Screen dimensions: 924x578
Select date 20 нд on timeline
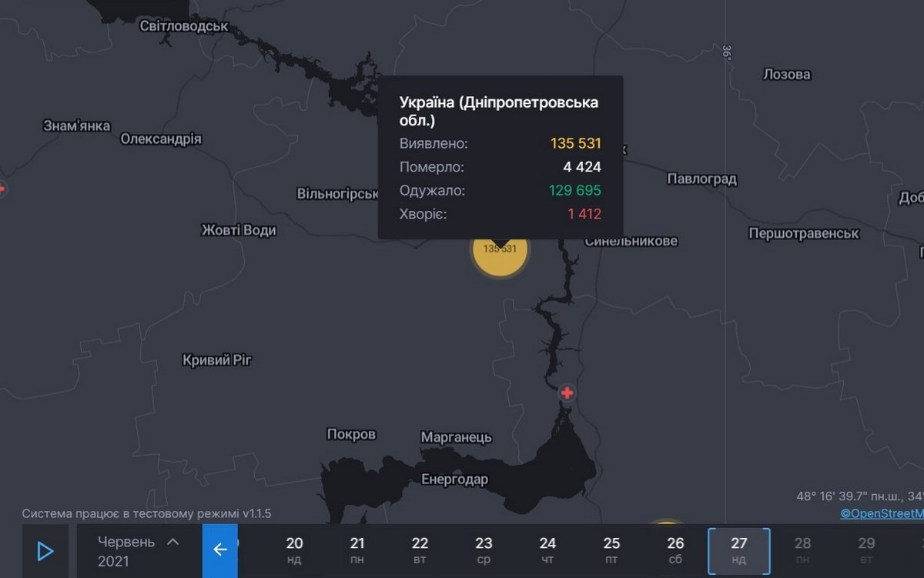coord(294,551)
